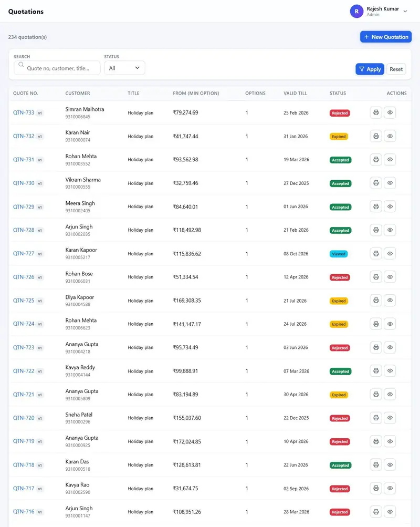
Task: View quotation QTN-731 details
Action: (390, 159)
